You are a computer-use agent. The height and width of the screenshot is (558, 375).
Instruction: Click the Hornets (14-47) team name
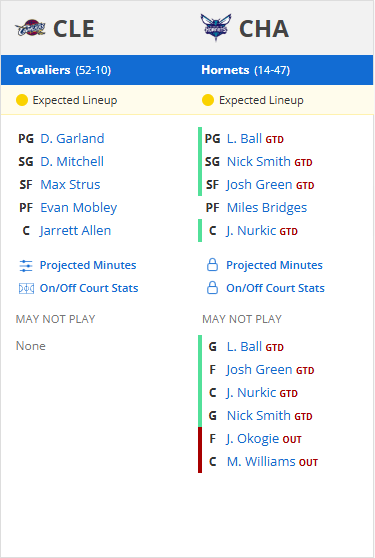click(x=245, y=70)
